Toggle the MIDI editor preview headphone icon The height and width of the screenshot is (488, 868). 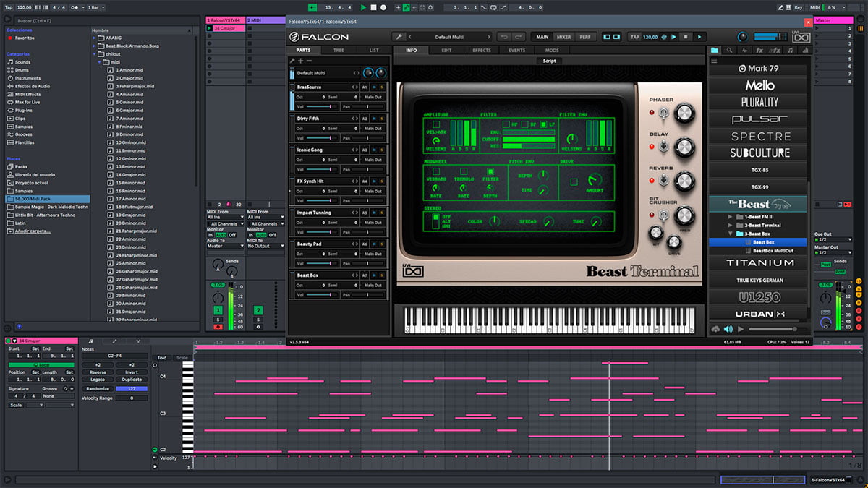pyautogui.click(x=155, y=365)
